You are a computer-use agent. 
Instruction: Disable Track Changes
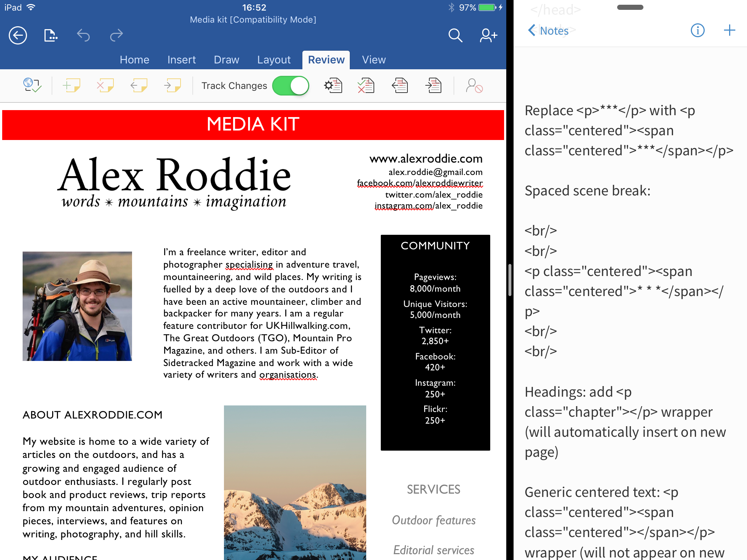pyautogui.click(x=290, y=86)
